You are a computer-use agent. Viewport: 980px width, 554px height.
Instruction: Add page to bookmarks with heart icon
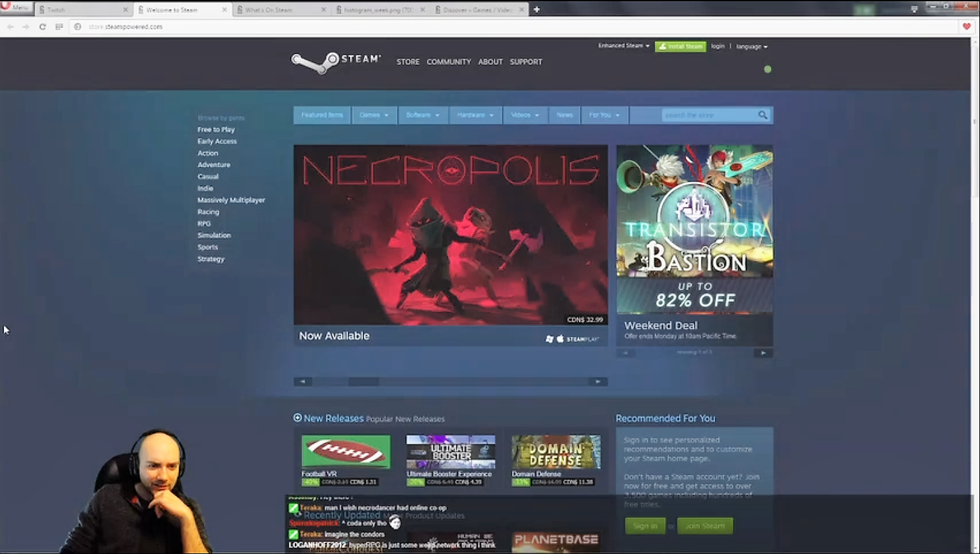966,26
